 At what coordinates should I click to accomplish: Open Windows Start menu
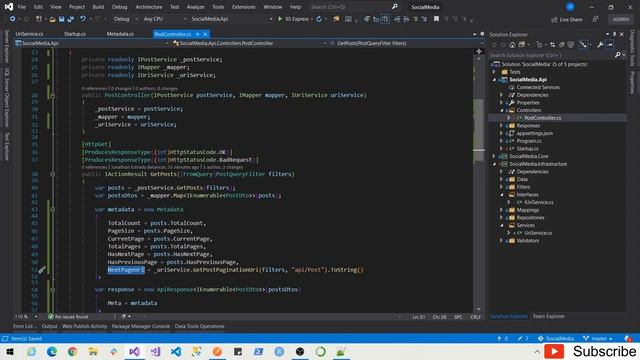coord(10,351)
